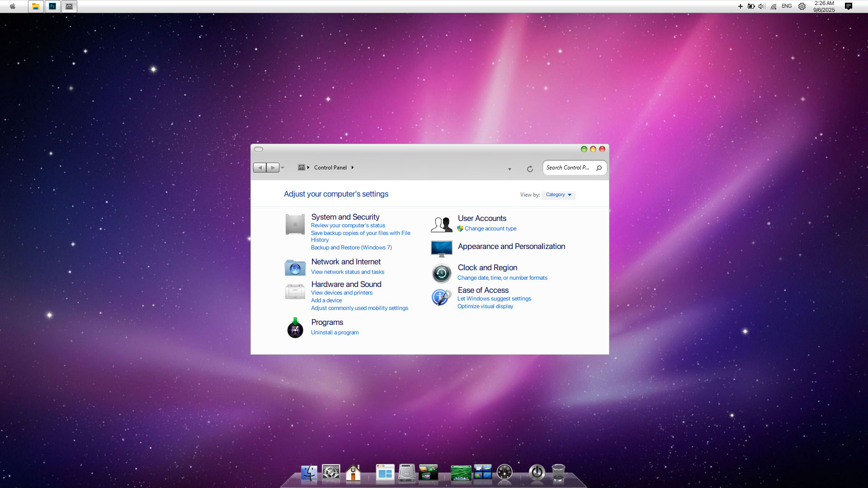Click the Network and Internet globe icon
Screen dimensions: 868x488
pyautogui.click(x=295, y=268)
